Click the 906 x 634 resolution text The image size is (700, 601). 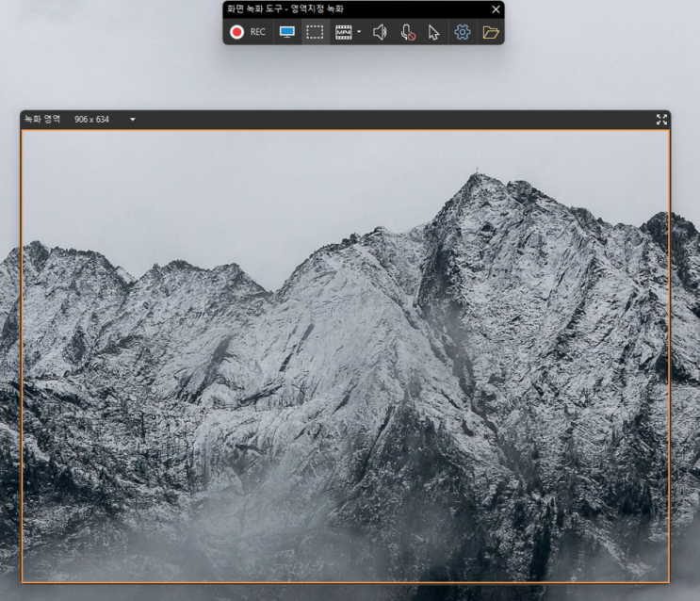91,120
